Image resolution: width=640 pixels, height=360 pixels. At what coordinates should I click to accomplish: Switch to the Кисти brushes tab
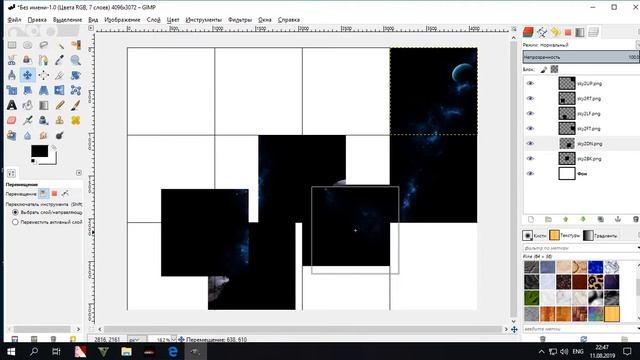pyautogui.click(x=534, y=236)
